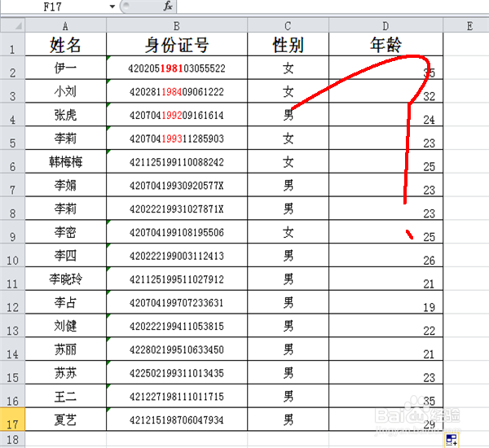Screen dimensions: 489x448
Task: Click the 年龄 header cell
Action: point(385,44)
